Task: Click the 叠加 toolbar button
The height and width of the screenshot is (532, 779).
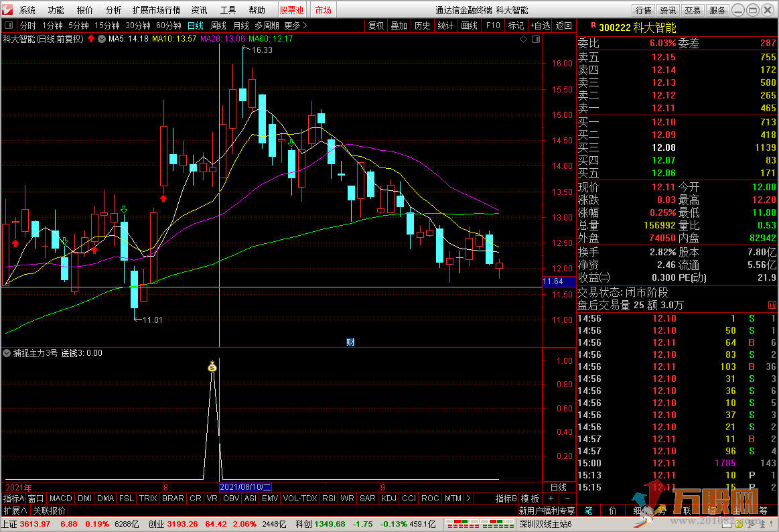Action: coord(399,25)
